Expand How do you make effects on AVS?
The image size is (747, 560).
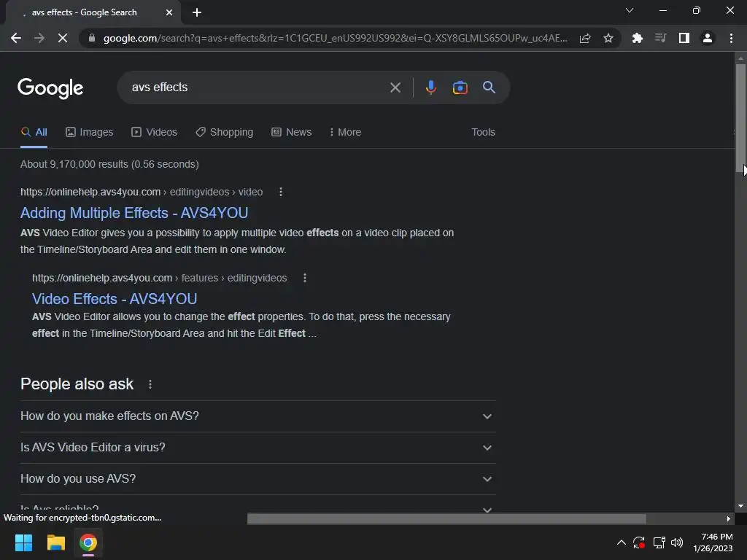258,416
